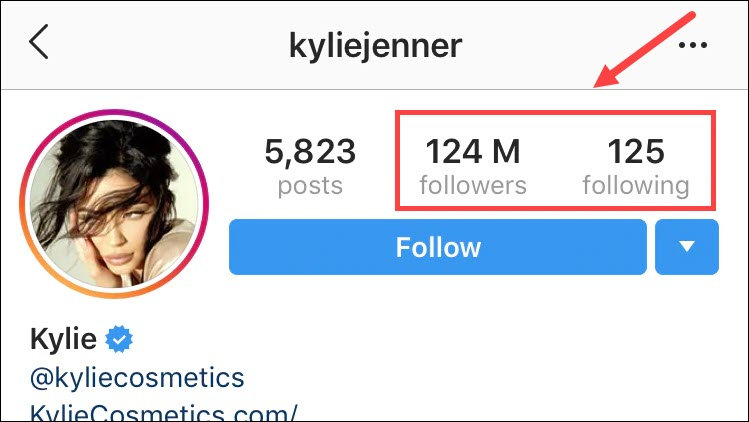Open the three-dot more options menu
The image size is (749, 422).
click(693, 45)
